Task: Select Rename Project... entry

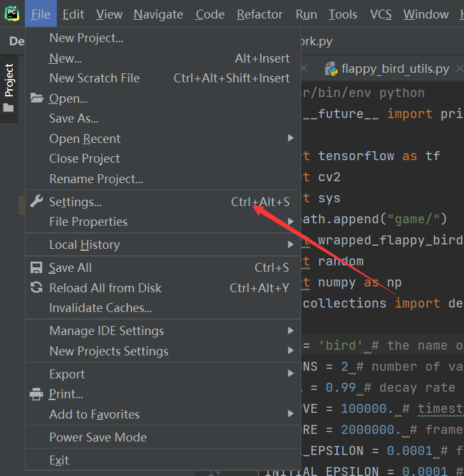Action: coord(163,179)
